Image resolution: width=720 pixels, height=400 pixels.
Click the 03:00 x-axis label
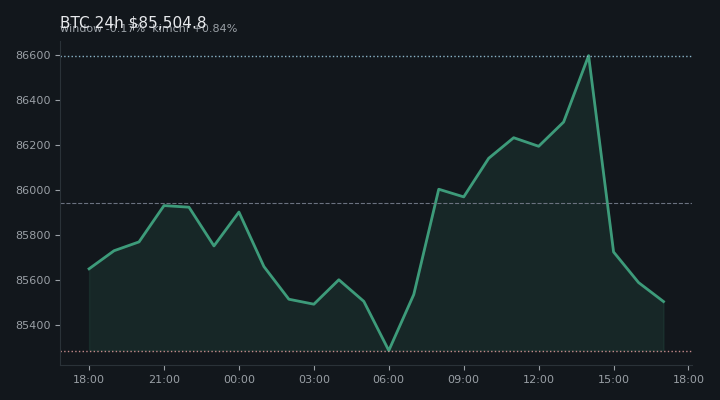coord(315,379)
